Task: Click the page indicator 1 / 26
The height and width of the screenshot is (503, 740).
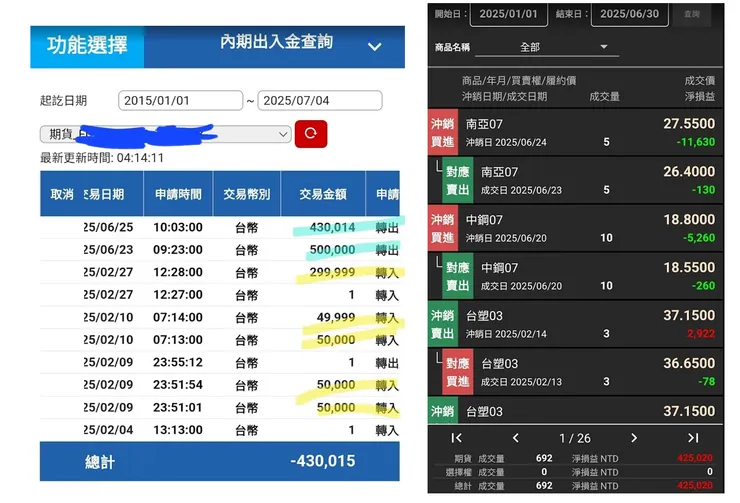Action: coord(575,438)
